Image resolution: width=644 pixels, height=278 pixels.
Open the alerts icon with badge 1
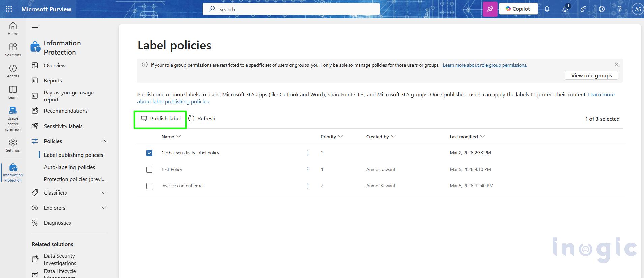(x=565, y=9)
